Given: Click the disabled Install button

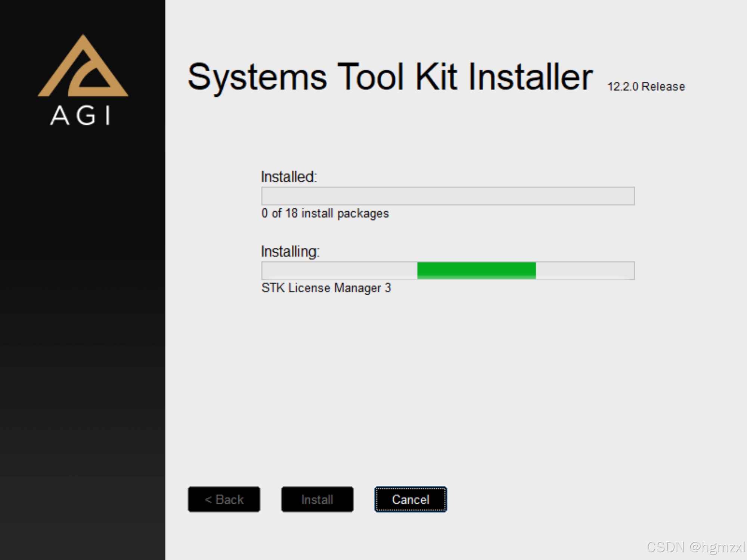Looking at the screenshot, I should (317, 499).
